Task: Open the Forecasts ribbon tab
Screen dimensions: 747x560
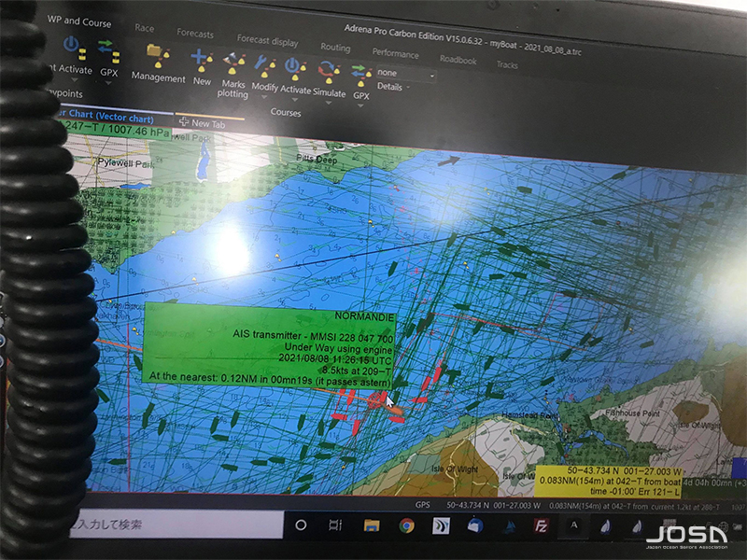Action: pyautogui.click(x=195, y=34)
